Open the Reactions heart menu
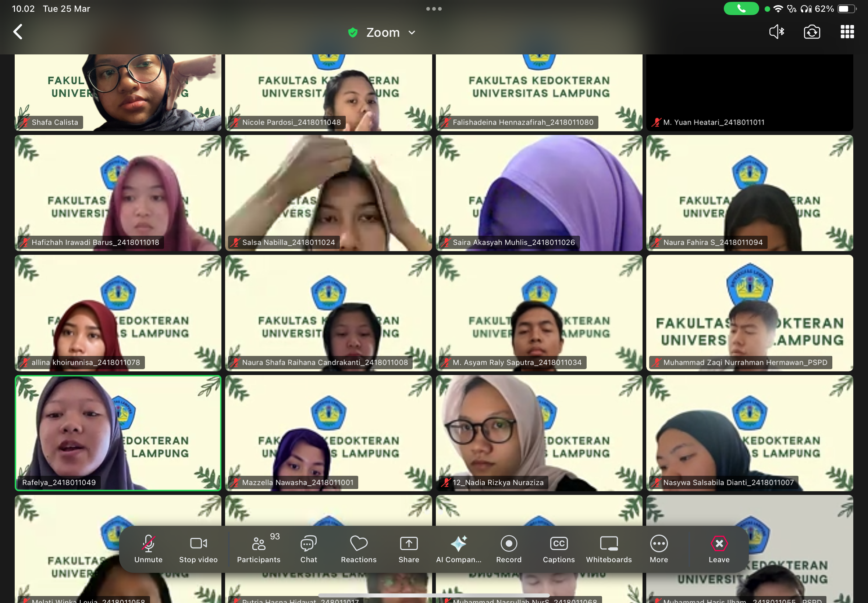868x603 pixels. [x=359, y=549]
